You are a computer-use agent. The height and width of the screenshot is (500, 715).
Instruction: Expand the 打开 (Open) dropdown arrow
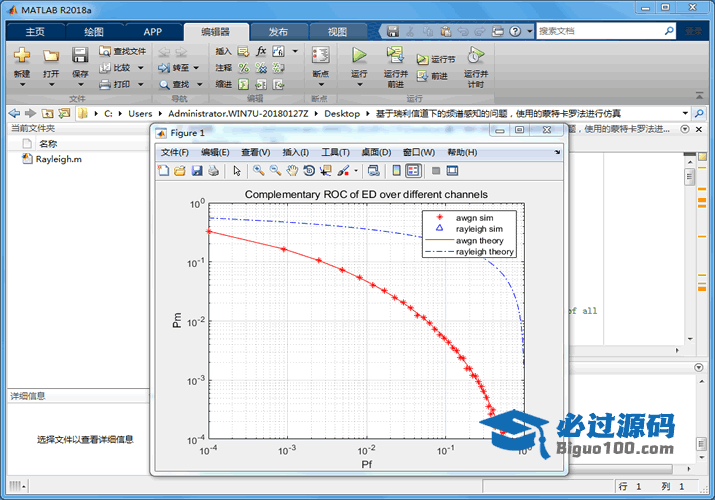coord(51,84)
